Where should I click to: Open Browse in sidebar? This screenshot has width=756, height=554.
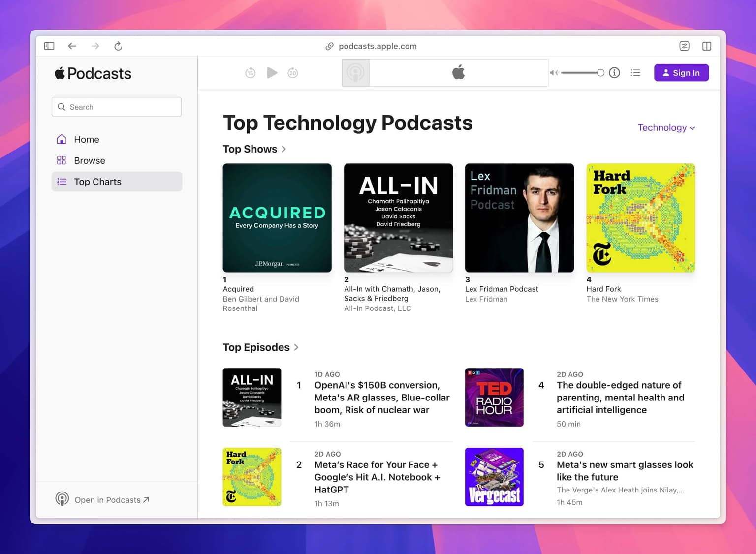(x=117, y=160)
